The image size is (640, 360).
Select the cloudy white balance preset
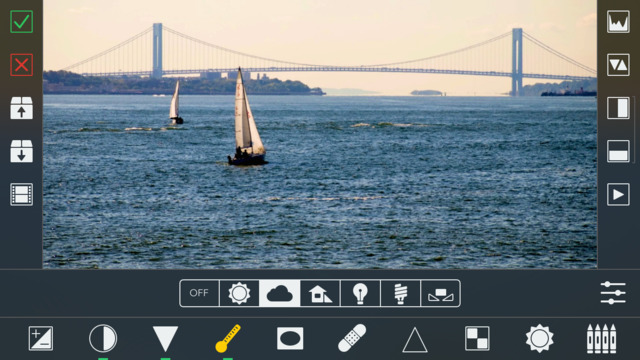coord(280,293)
